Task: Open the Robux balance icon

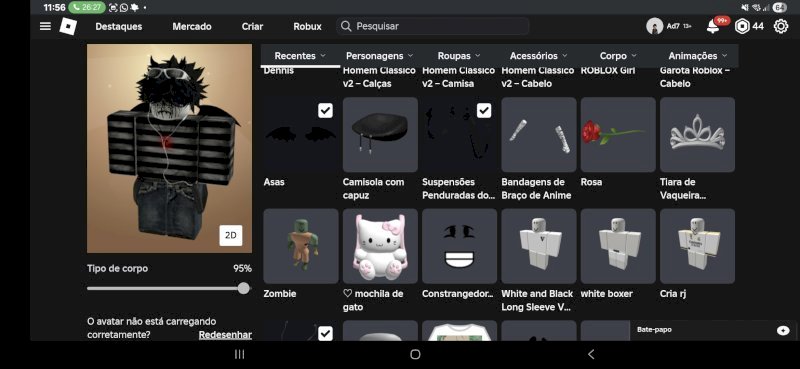Action: (x=742, y=27)
